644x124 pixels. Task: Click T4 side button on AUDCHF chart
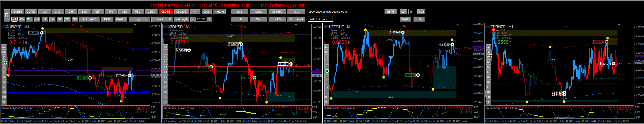tap(4, 72)
